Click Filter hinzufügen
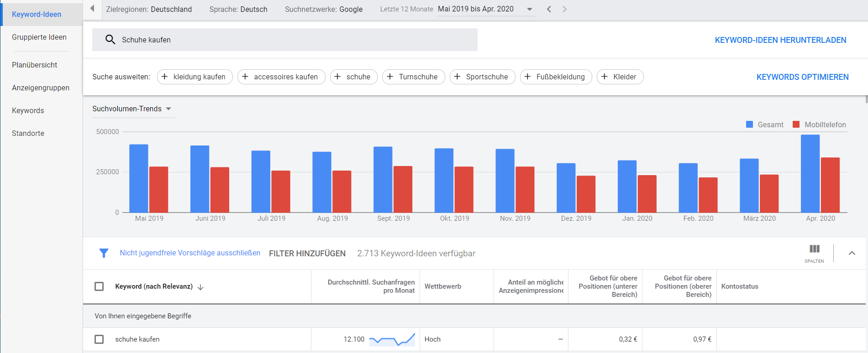The image size is (868, 353). point(307,253)
